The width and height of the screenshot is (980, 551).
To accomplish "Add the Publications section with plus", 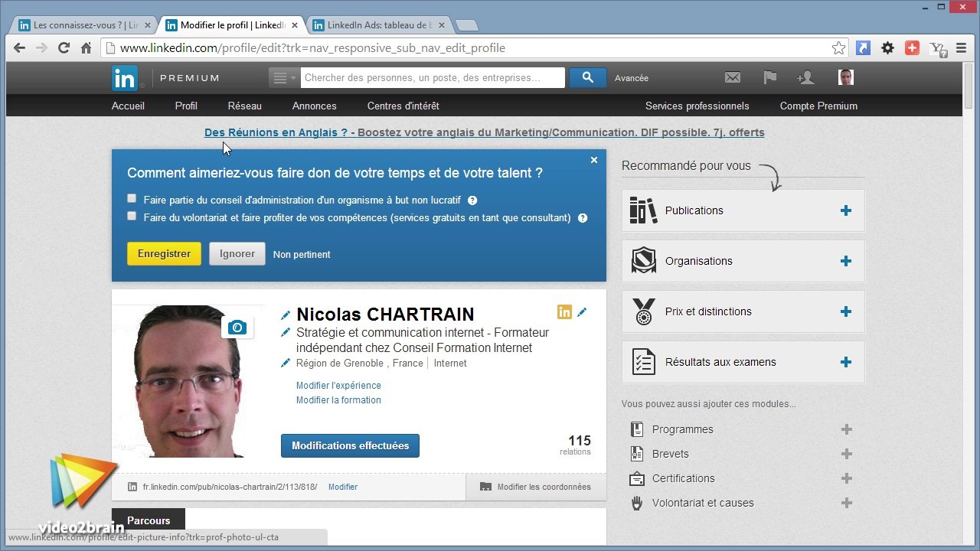I will click(x=845, y=210).
